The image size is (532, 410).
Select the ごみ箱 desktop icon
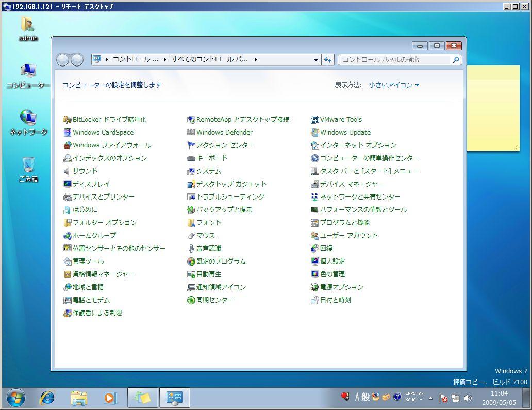(x=28, y=169)
